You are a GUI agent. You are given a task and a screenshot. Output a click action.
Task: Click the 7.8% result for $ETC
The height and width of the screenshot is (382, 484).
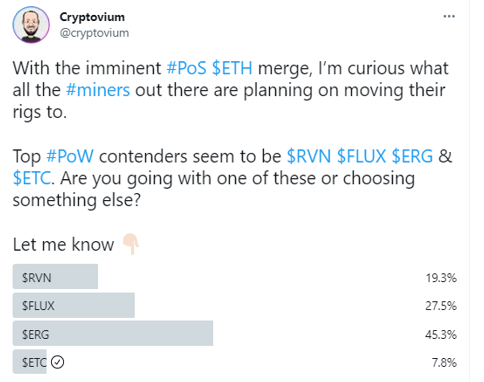click(x=444, y=362)
